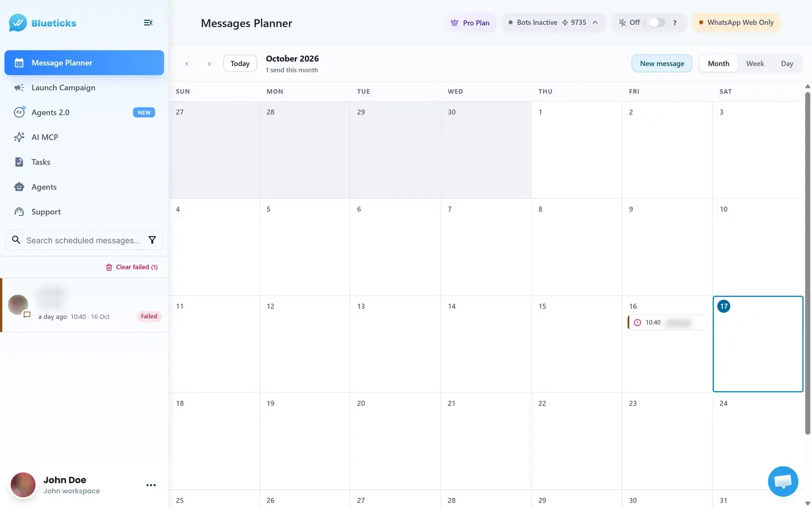
Task: Click the Pro Plan button
Action: tap(470, 23)
